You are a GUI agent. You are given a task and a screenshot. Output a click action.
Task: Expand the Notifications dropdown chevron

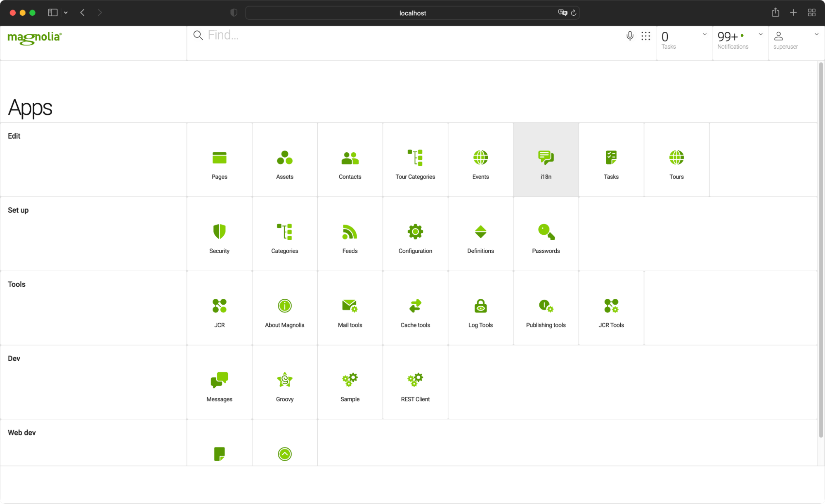(760, 35)
